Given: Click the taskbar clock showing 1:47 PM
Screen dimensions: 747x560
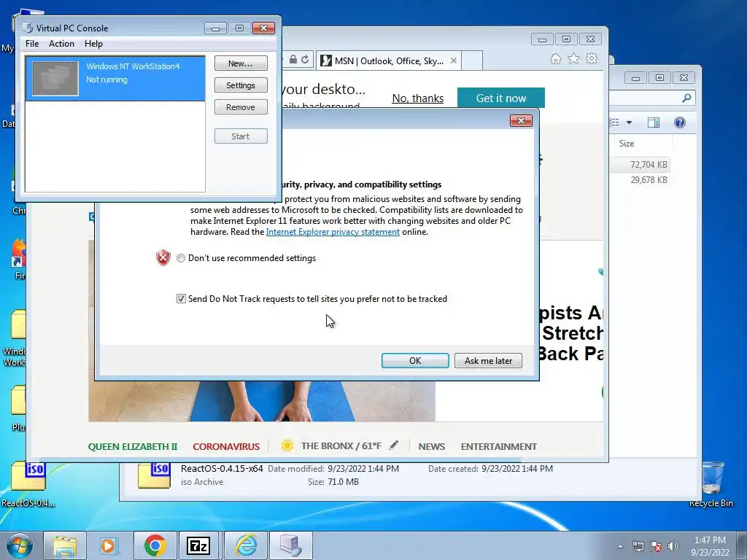Looking at the screenshot, I should [x=710, y=546].
